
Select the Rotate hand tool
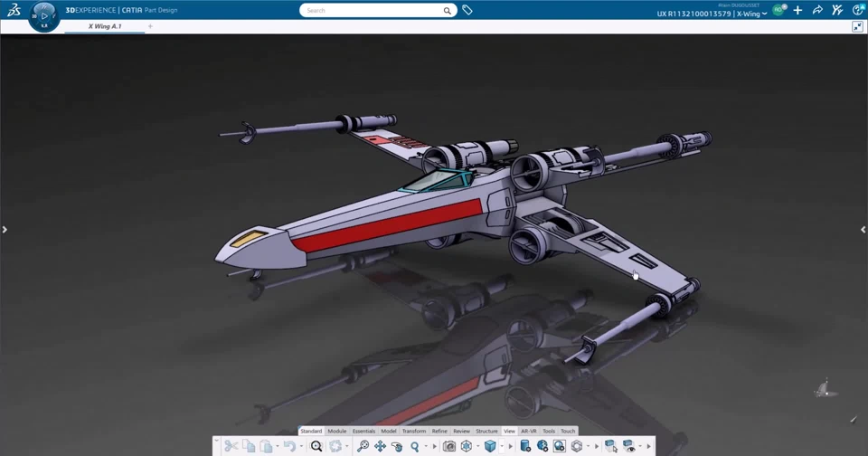[x=397, y=446]
